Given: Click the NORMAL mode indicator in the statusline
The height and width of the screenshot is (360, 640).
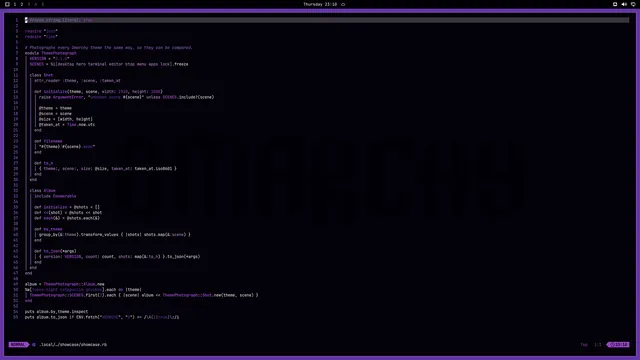Looking at the screenshot, I should click(18, 344).
